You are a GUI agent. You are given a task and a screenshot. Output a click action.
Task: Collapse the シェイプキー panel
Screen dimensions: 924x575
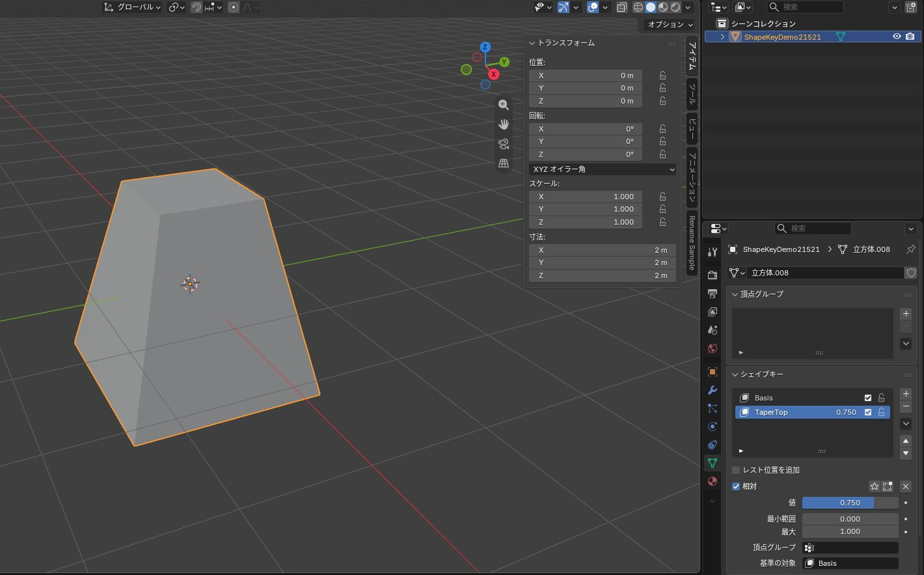[x=735, y=374]
